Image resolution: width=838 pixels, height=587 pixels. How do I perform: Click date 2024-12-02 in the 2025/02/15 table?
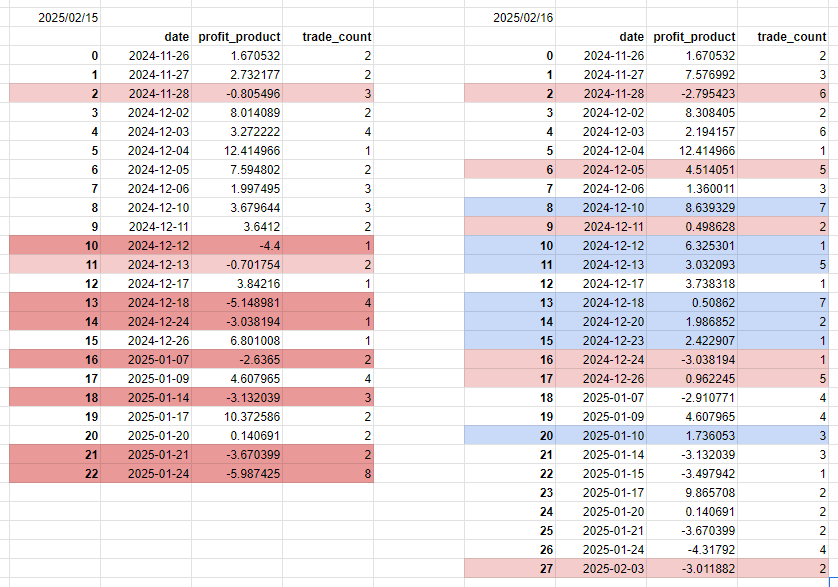pyautogui.click(x=146, y=113)
